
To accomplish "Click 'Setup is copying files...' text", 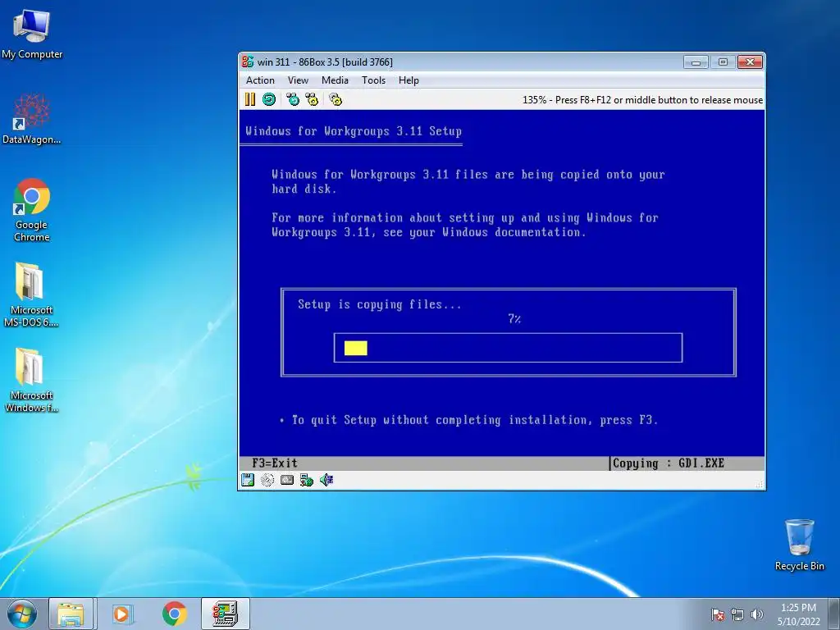I will click(x=379, y=304).
